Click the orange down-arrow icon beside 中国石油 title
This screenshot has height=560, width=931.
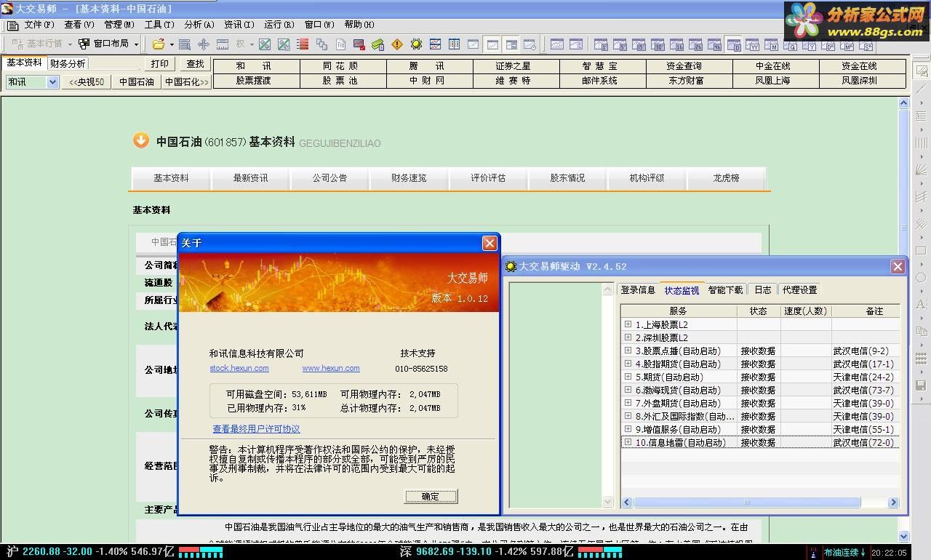coord(141,140)
